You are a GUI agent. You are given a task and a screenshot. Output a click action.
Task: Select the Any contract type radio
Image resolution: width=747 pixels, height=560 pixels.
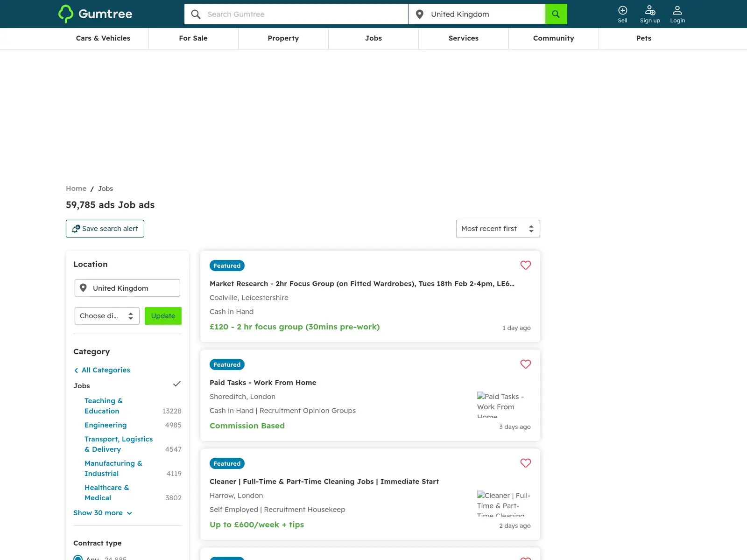point(78,558)
